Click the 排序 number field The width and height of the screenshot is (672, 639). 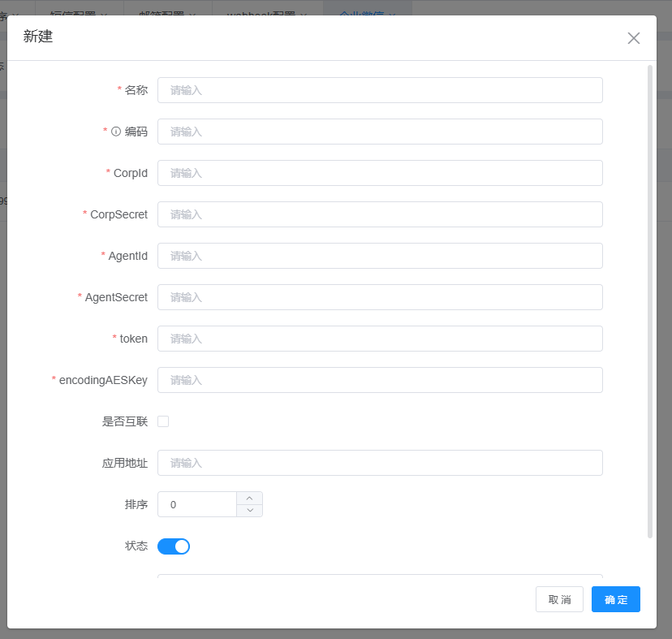197,504
